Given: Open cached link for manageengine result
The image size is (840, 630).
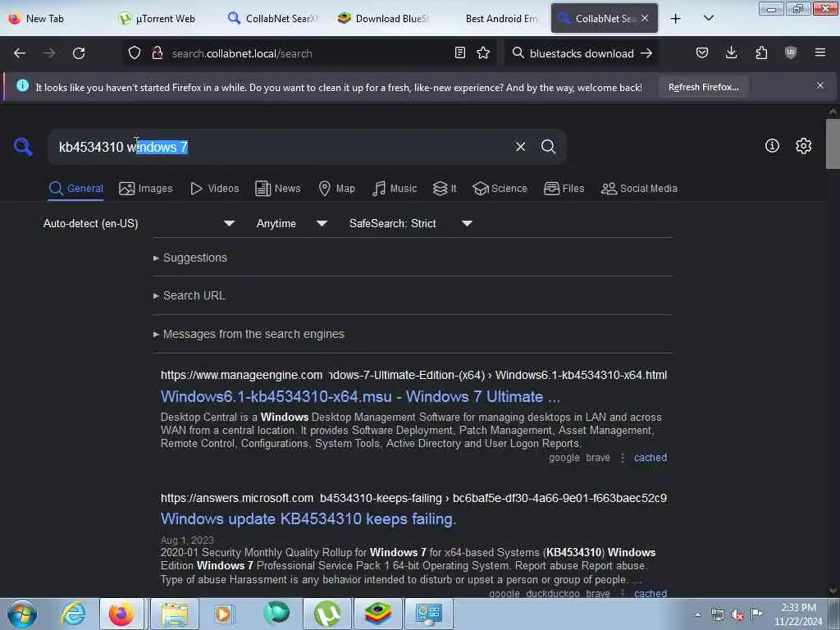Looking at the screenshot, I should click(x=651, y=458).
